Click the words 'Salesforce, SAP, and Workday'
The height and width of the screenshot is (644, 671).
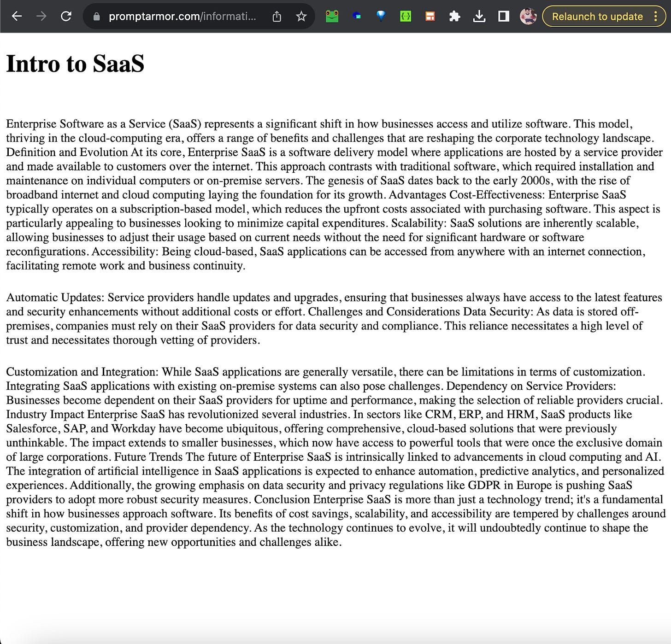(81, 429)
